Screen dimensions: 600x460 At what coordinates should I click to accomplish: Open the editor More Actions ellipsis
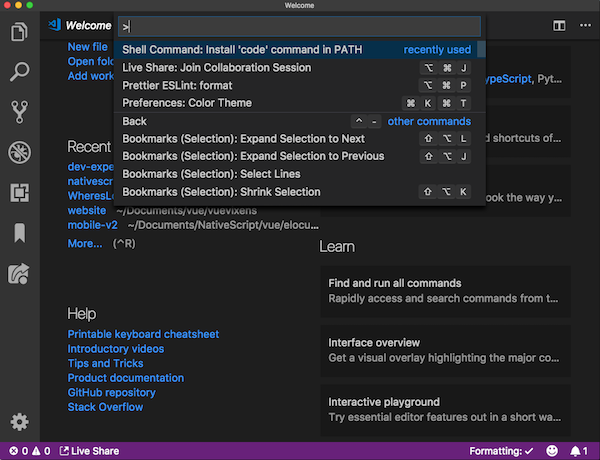click(582, 26)
